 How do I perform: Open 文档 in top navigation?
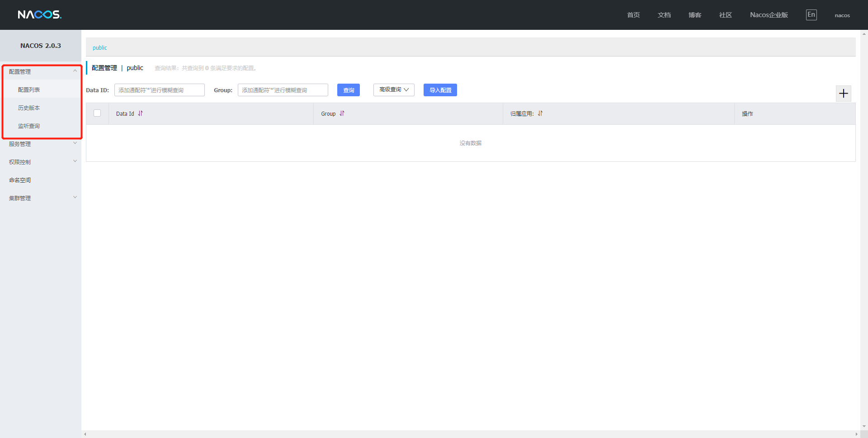664,15
